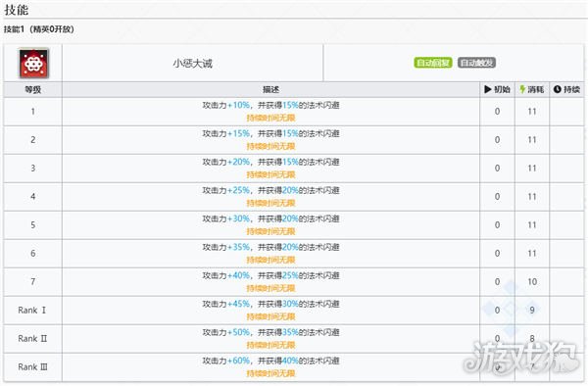Click the gray 自动触发 tag

pos(476,63)
